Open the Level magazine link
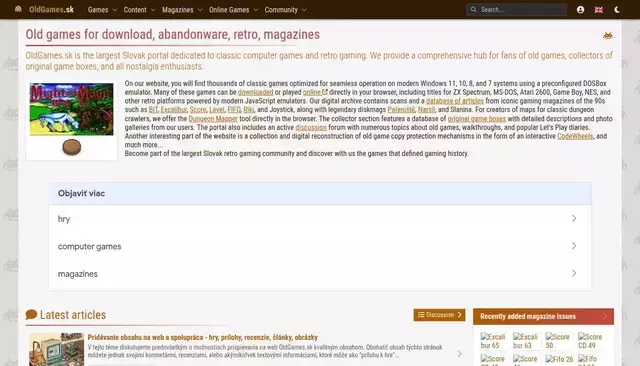 [217, 110]
